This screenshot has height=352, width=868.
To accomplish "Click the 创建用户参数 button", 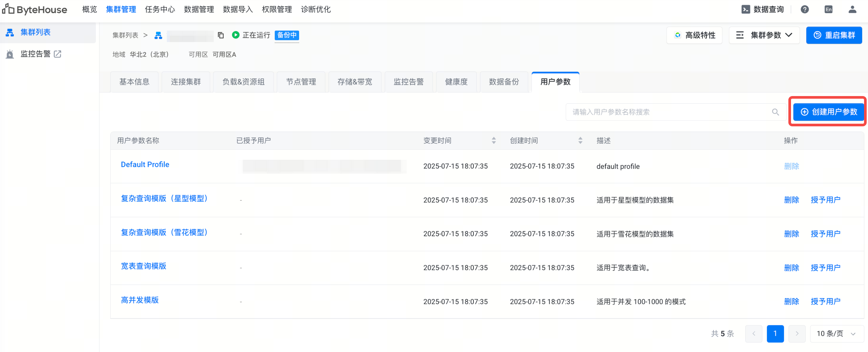I will click(829, 112).
